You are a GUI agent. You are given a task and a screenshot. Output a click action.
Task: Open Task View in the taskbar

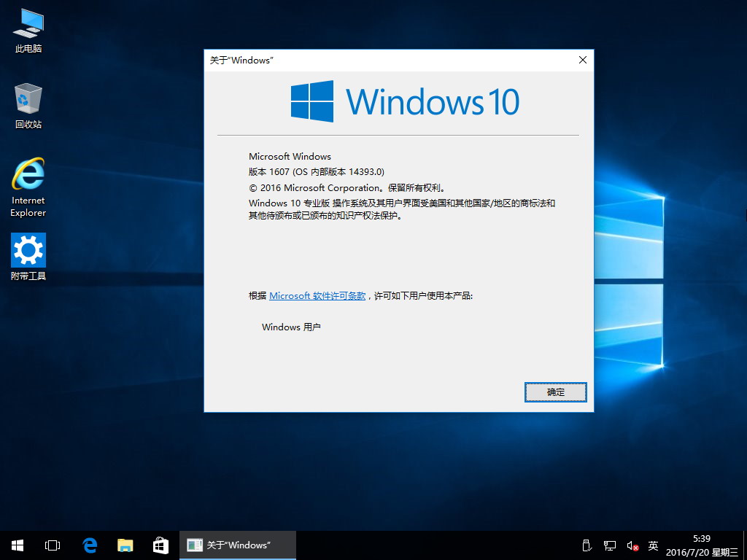pos(53,545)
